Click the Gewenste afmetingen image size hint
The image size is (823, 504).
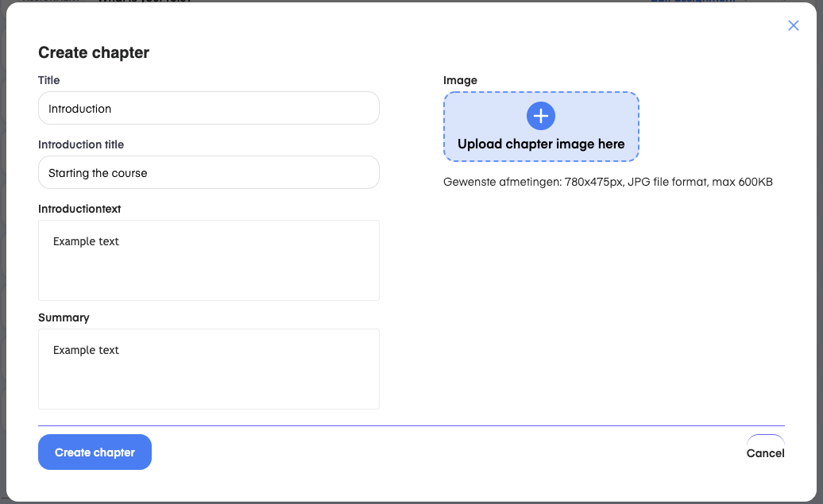click(x=608, y=182)
